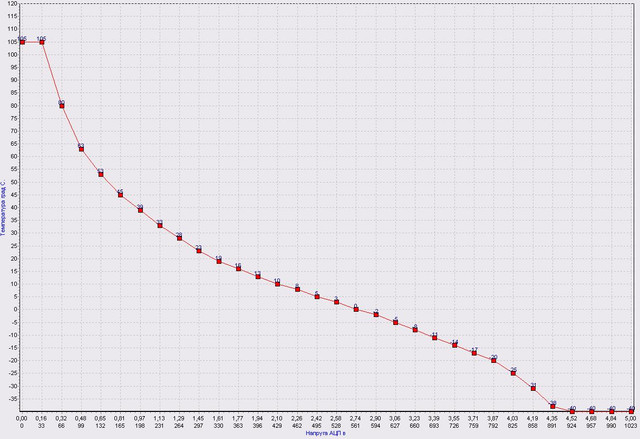Image resolution: width=640 pixels, height=439 pixels.
Task: Pick the -31 degree red point
Action: click(x=533, y=389)
